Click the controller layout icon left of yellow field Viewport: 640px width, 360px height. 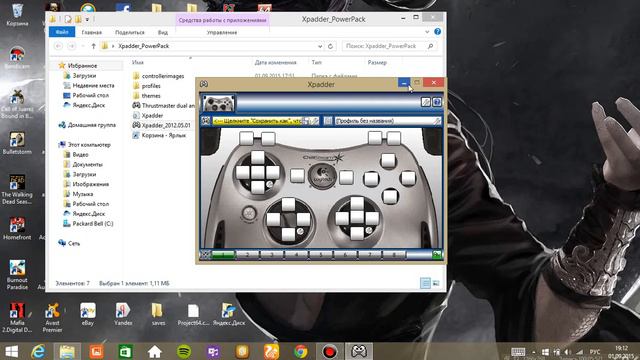point(206,121)
